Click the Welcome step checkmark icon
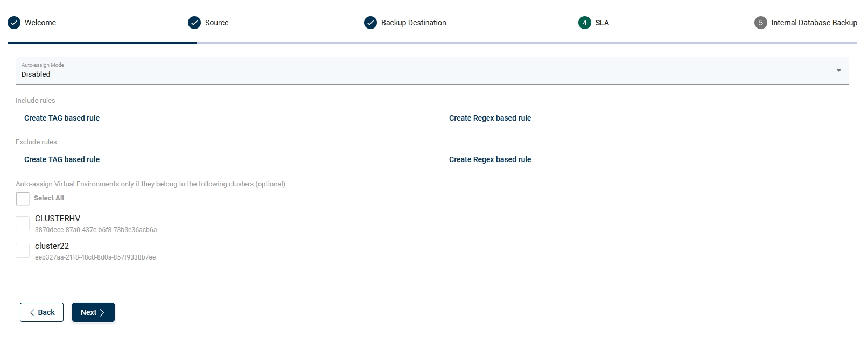Image resolution: width=868 pixels, height=343 pixels. pyautogui.click(x=14, y=23)
